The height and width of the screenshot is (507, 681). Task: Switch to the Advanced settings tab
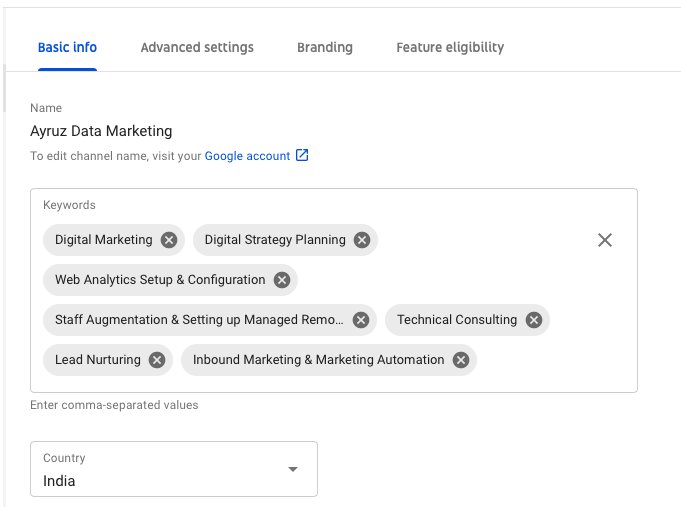pyautogui.click(x=197, y=47)
